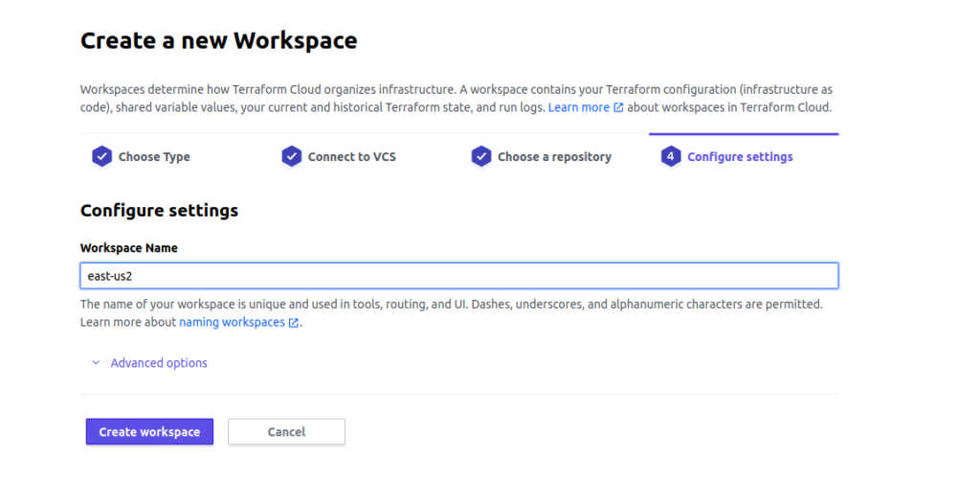Image resolution: width=980 pixels, height=478 pixels.
Task: Click the Workspace Name field label
Action: [x=129, y=248]
